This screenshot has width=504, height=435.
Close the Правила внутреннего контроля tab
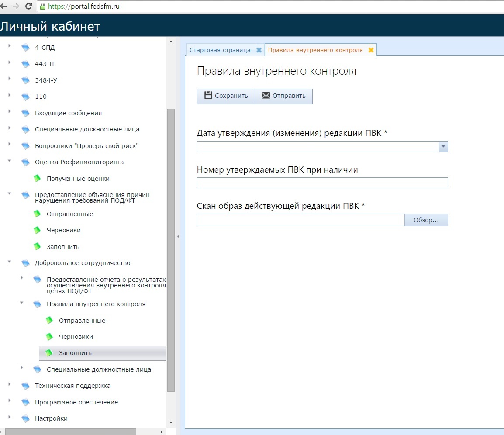point(371,50)
